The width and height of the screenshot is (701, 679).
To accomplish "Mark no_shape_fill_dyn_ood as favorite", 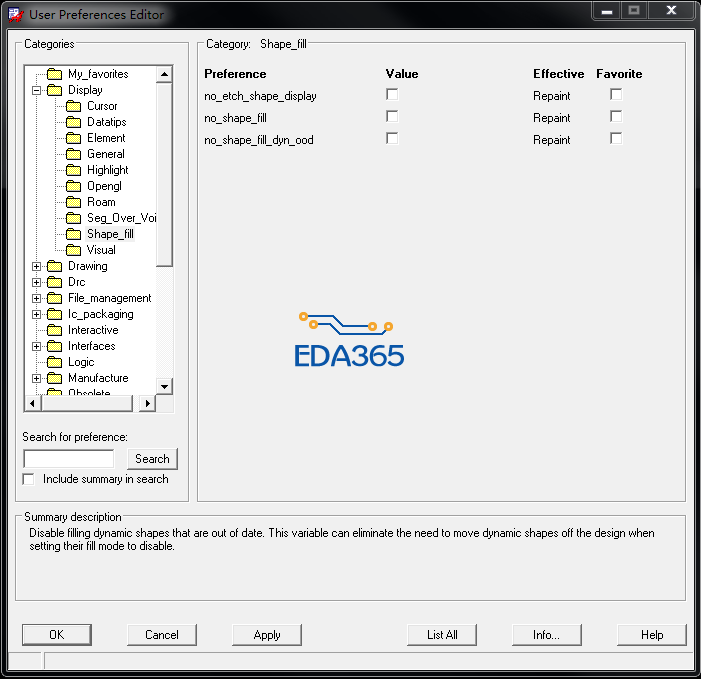I will click(616, 138).
